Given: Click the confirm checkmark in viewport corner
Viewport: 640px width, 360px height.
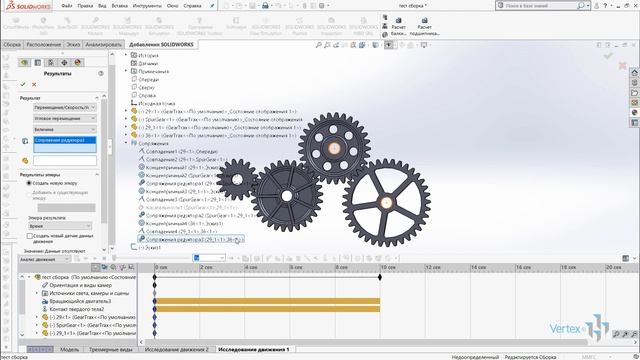Looking at the screenshot, I should tap(608, 56).
